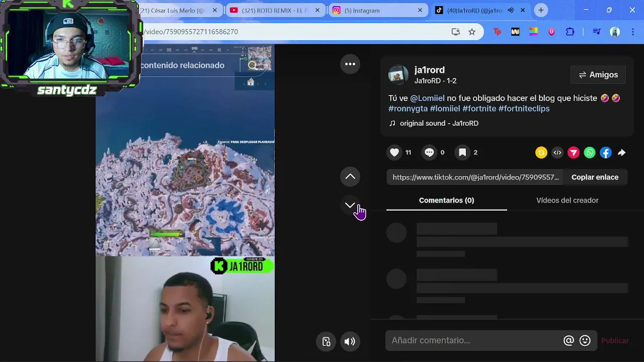Close the ROTO REMIX browser tab

pos(317,10)
